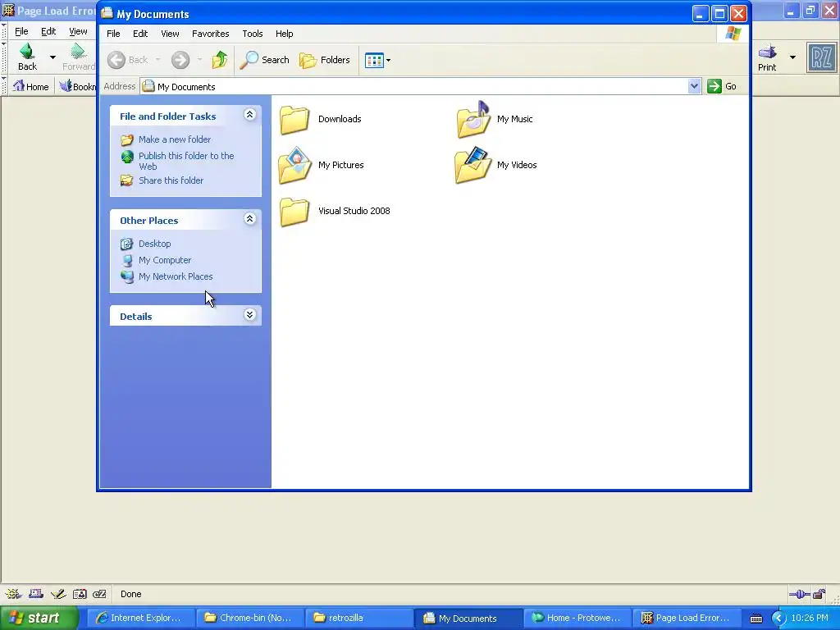Expand hidden tray icons arrow
Image resolution: width=840 pixels, height=630 pixels.
[778, 619]
